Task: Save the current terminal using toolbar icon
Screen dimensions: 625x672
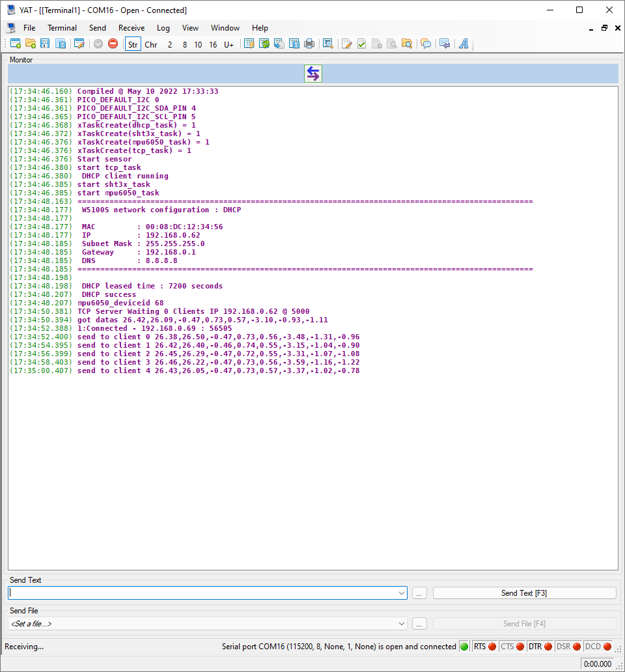Action: point(44,44)
